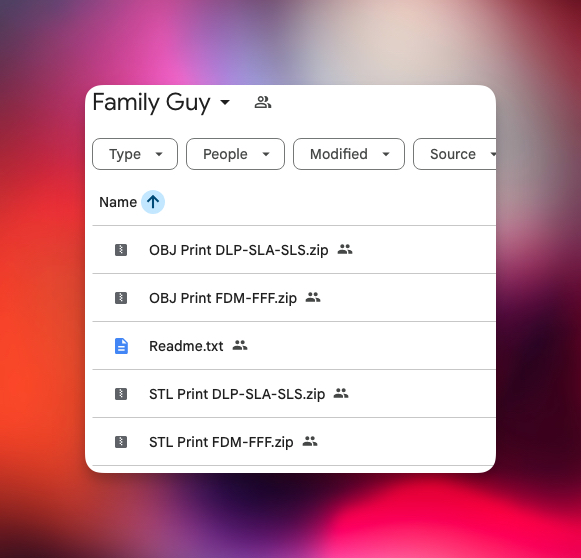581x558 pixels.
Task: Click the Name column header
Action: pos(118,202)
